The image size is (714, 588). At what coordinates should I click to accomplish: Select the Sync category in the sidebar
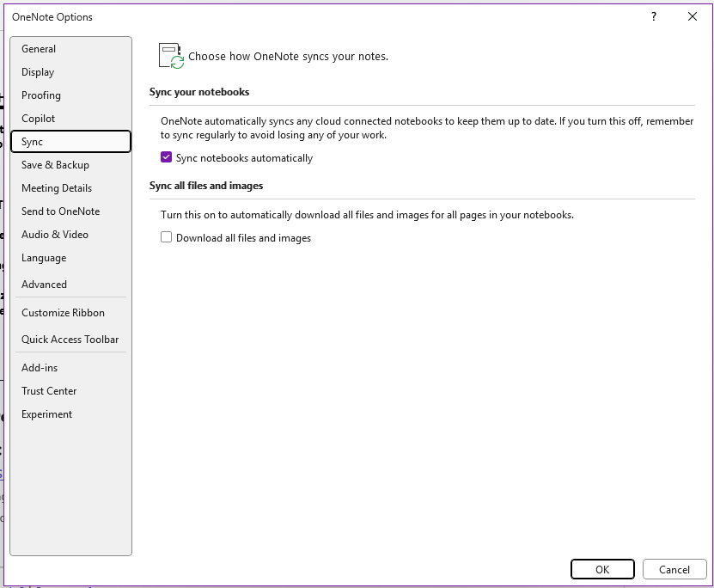[33, 141]
